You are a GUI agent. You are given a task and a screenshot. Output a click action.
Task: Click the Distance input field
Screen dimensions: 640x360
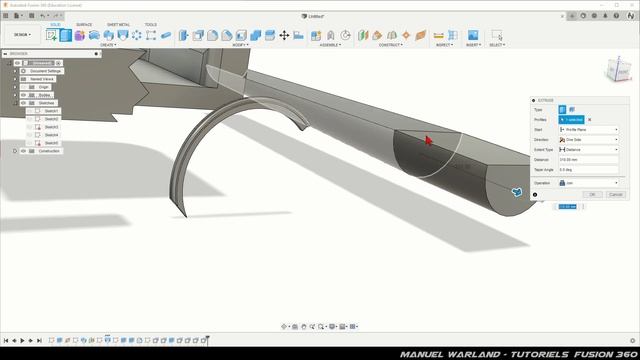coord(588,160)
